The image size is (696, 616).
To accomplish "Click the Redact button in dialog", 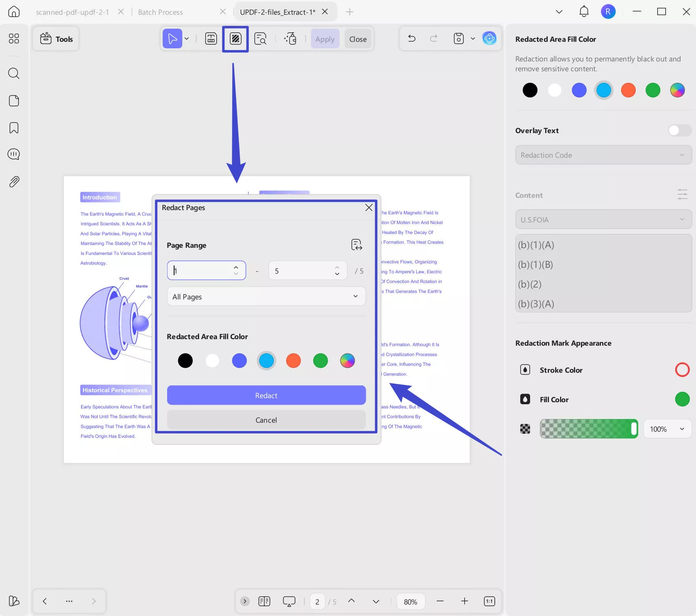I will pos(266,395).
